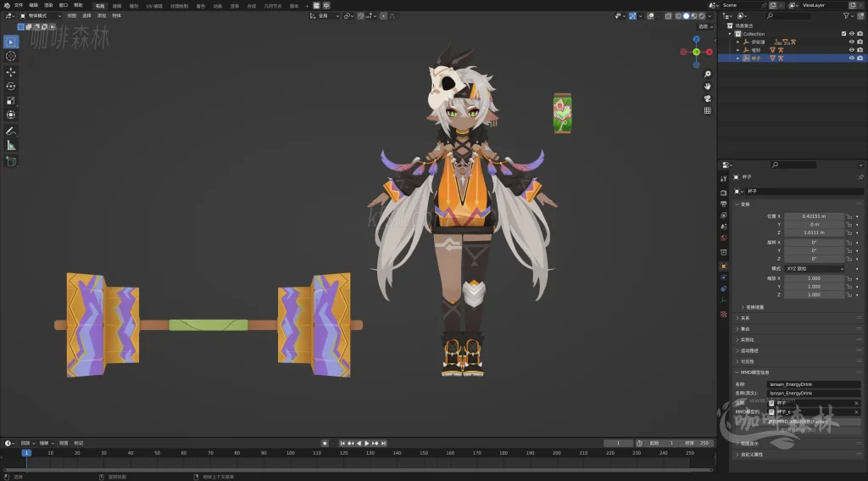Click the Location X value field
The width and height of the screenshot is (868, 481).
point(815,216)
